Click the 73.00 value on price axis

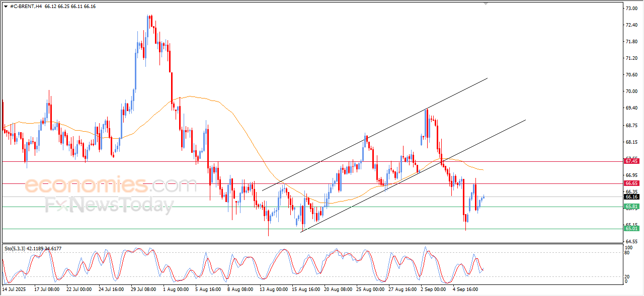point(632,9)
